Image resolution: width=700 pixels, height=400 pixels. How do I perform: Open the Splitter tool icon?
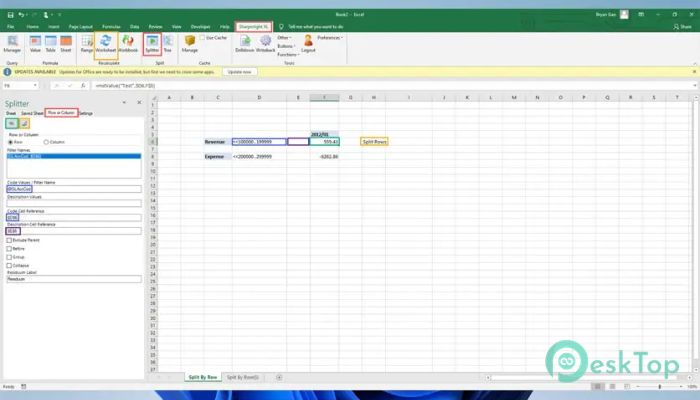pos(152,44)
